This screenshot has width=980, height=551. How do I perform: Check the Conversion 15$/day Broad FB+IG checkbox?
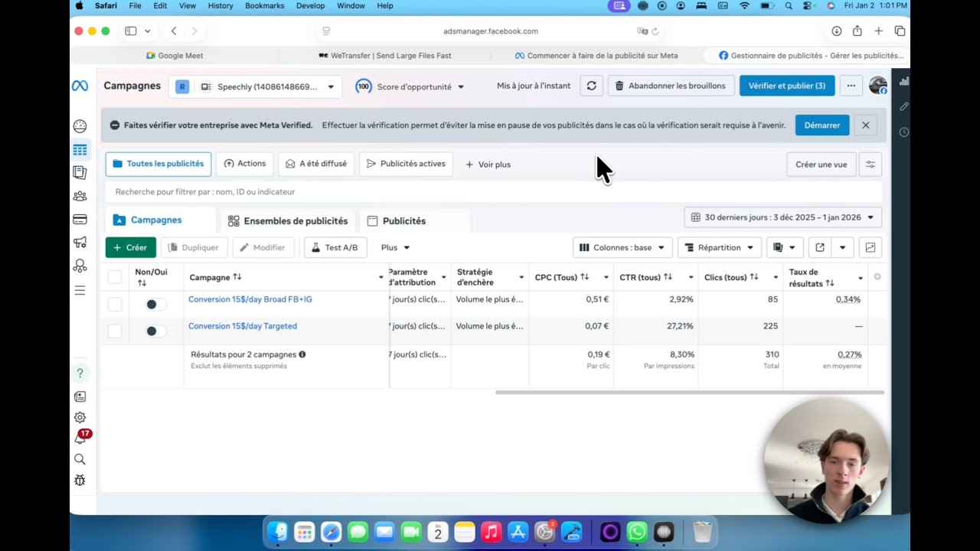click(115, 305)
